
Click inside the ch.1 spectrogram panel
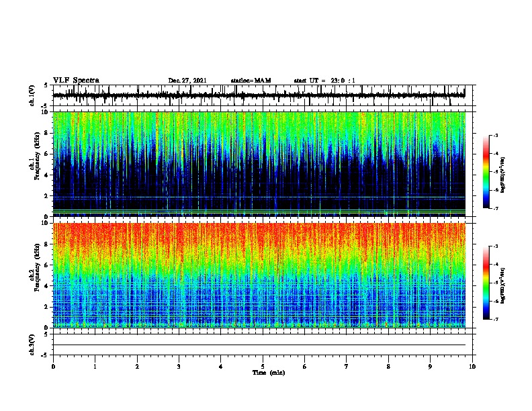259,164
